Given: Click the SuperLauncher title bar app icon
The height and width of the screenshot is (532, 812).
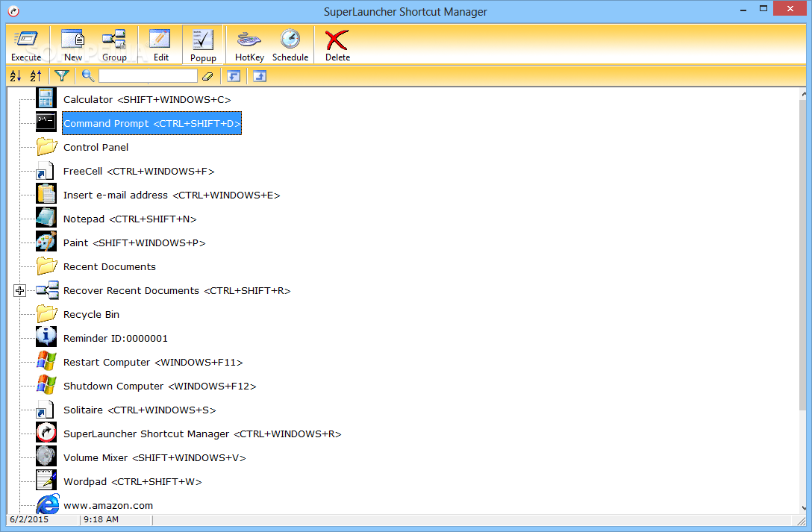Looking at the screenshot, I should coord(13,11).
